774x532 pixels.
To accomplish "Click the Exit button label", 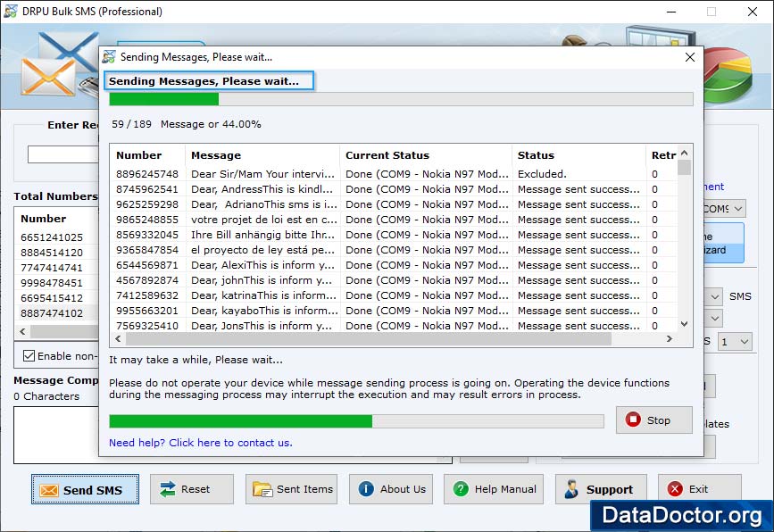I will pos(698,489).
